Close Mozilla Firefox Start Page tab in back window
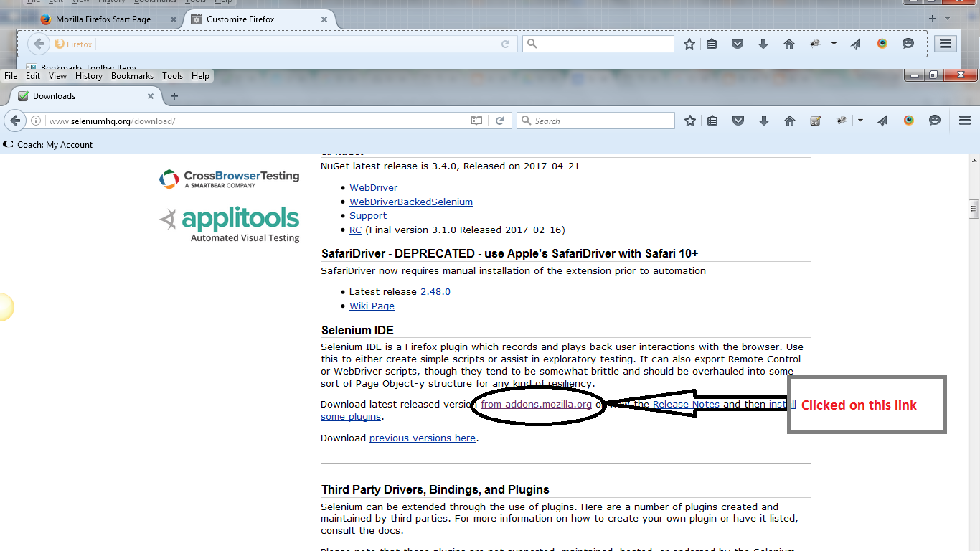 coord(174,19)
